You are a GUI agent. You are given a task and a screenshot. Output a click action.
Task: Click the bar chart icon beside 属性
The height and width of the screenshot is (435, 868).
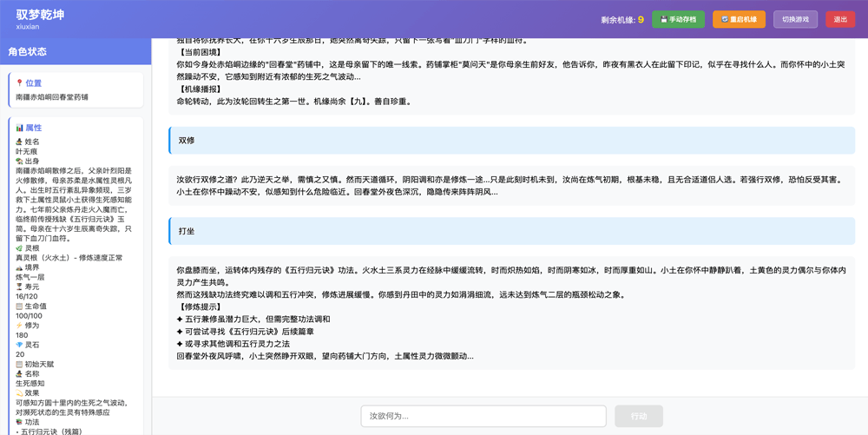pos(20,128)
